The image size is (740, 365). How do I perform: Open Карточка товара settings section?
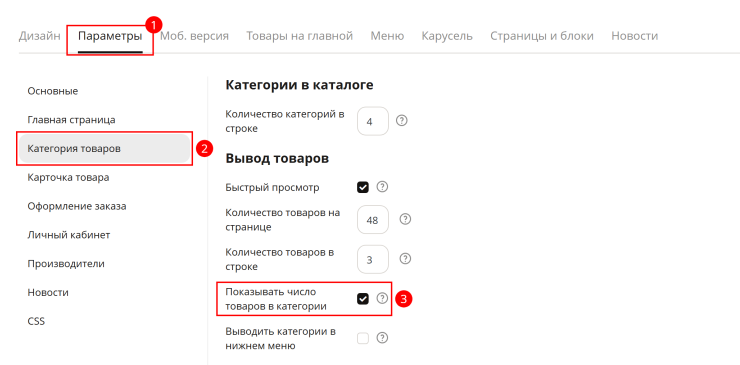point(68,178)
